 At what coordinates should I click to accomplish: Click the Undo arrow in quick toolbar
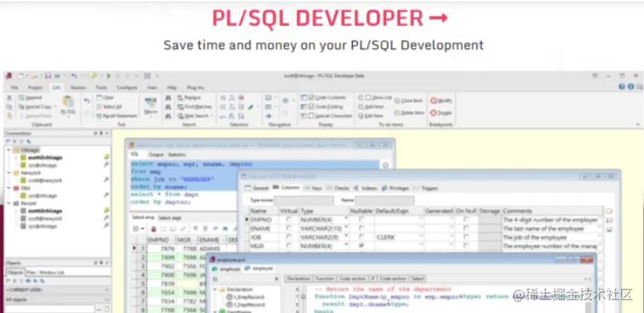pos(73,76)
